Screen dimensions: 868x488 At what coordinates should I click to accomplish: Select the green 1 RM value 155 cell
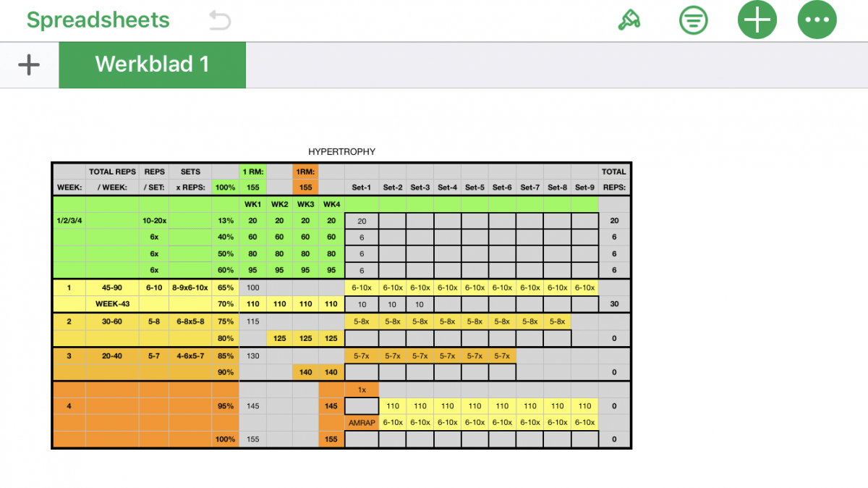[x=252, y=188]
